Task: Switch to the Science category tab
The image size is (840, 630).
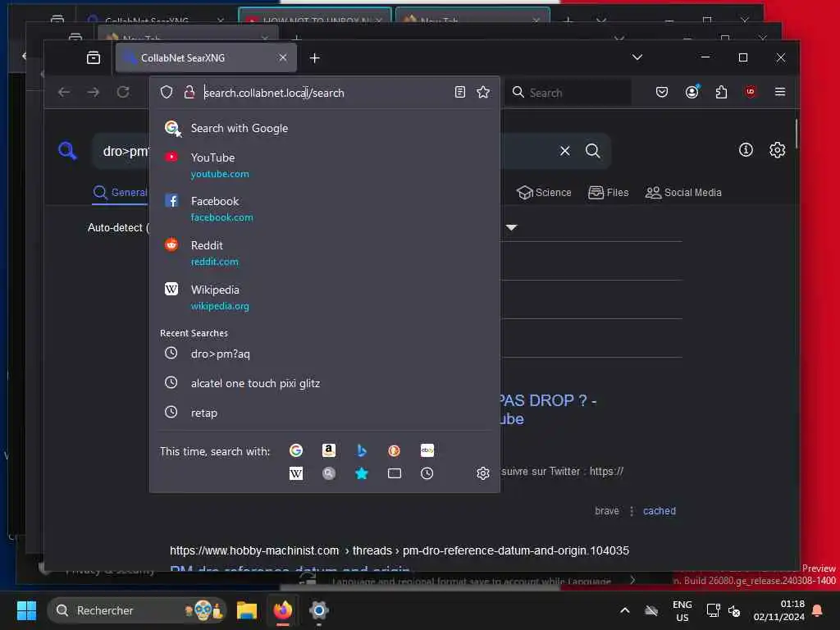Action: (544, 192)
